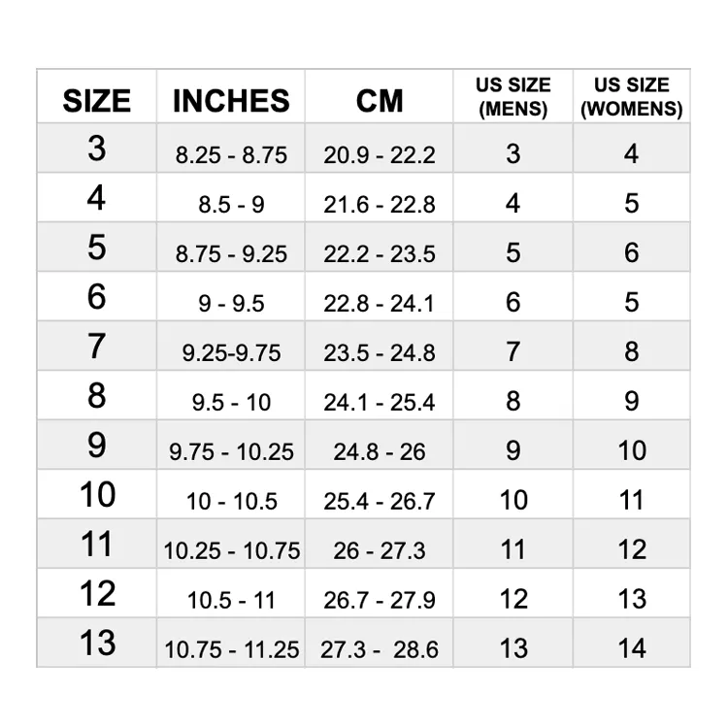The image size is (728, 728).
Task: Click the 10.25 - 10.75 inches cell
Action: point(231,544)
